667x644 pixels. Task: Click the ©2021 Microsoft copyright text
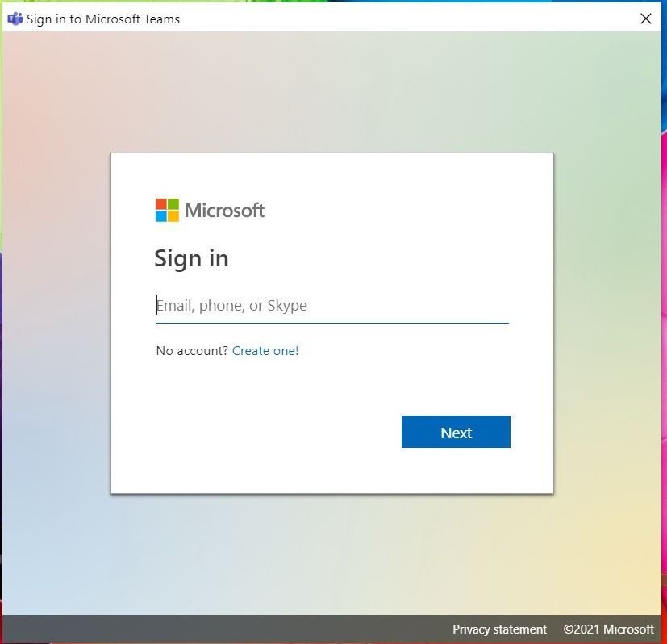coord(608,629)
